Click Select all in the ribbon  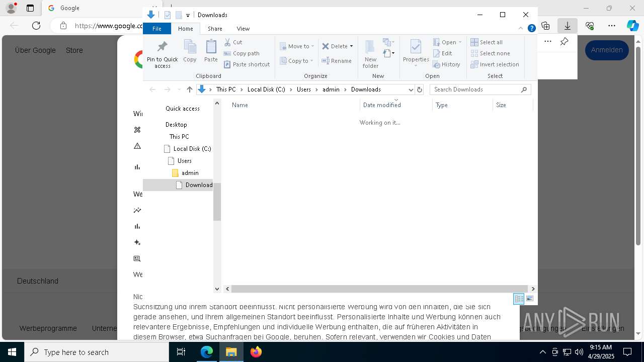[x=487, y=42]
